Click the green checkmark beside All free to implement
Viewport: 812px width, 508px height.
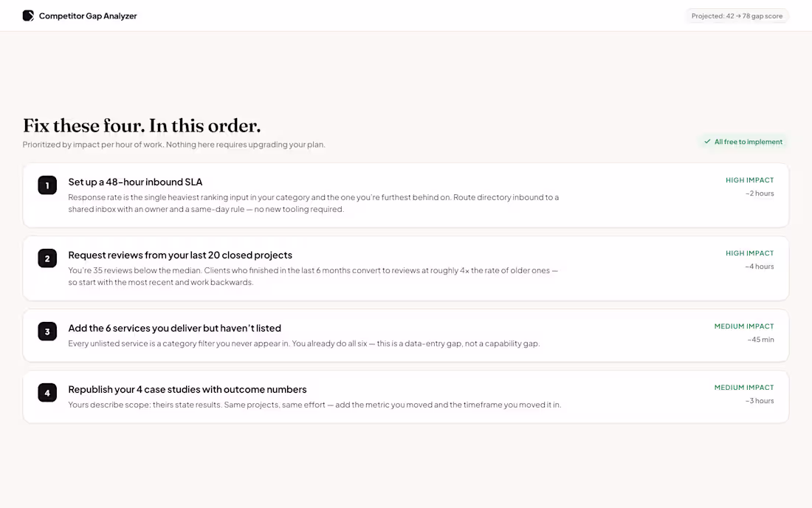(x=707, y=141)
